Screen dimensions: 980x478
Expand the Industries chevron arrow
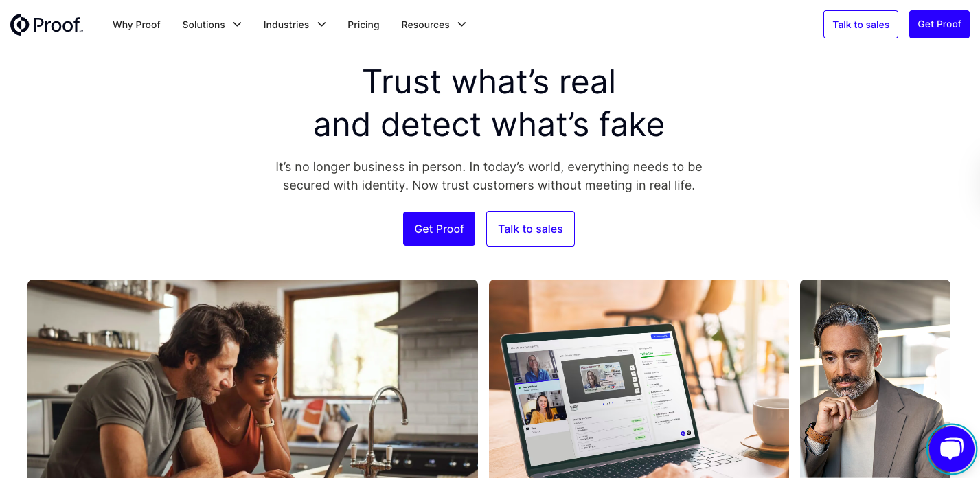[x=321, y=25]
